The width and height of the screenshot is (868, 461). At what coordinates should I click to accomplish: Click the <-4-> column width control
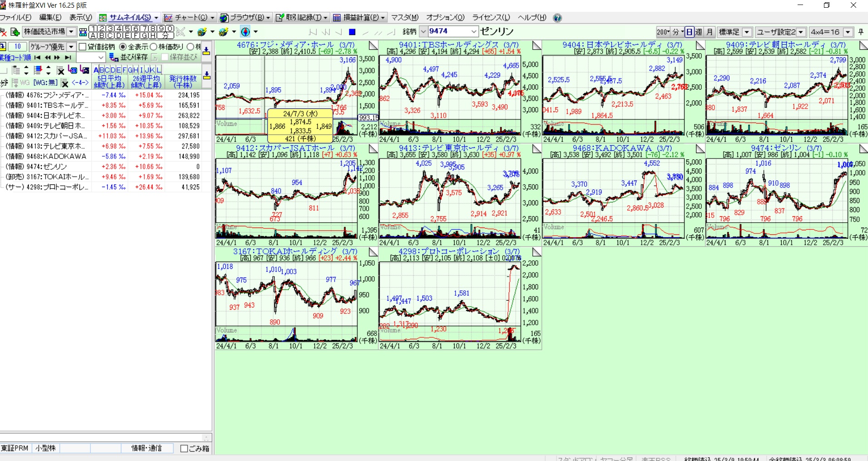coord(80,83)
